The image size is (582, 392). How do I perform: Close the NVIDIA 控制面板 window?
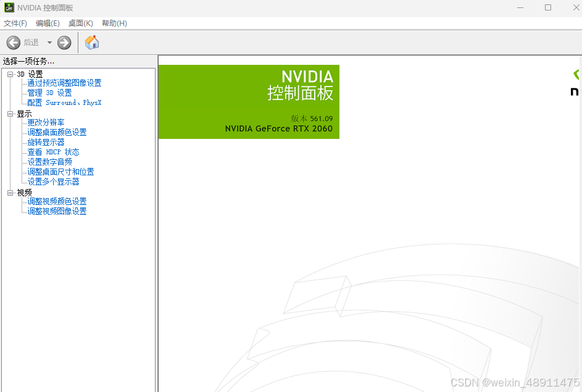tap(576, 7)
